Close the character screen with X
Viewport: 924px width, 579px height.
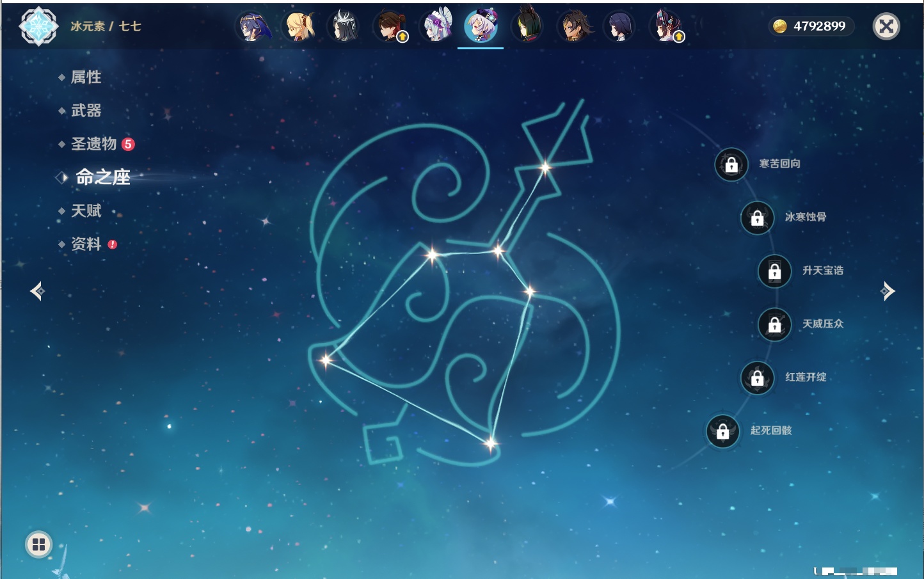pos(886,26)
